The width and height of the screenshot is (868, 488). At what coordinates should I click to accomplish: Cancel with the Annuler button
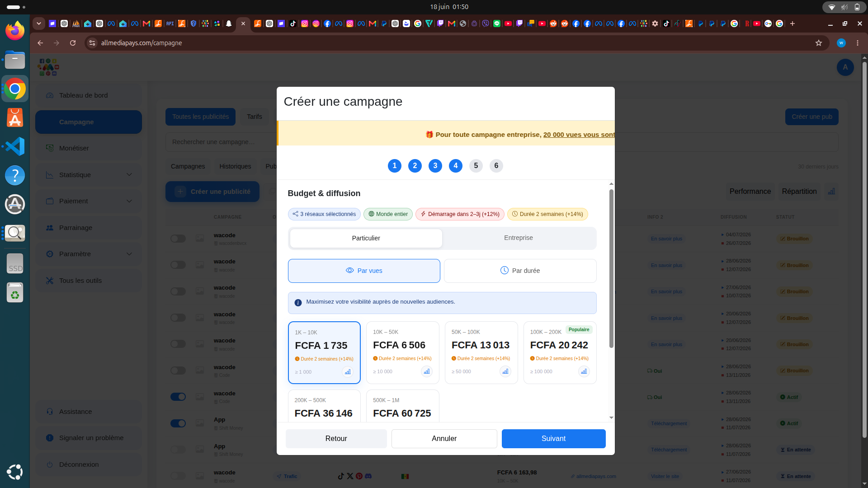point(444,439)
